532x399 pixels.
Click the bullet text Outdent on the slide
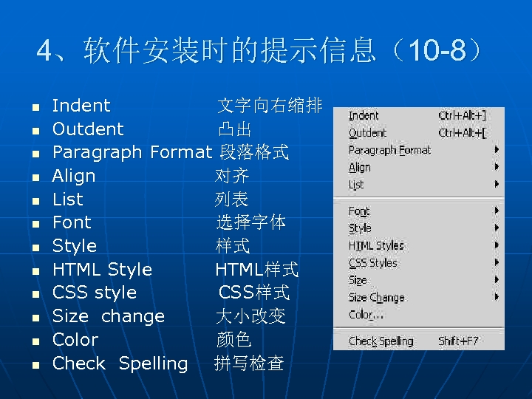pos(88,129)
